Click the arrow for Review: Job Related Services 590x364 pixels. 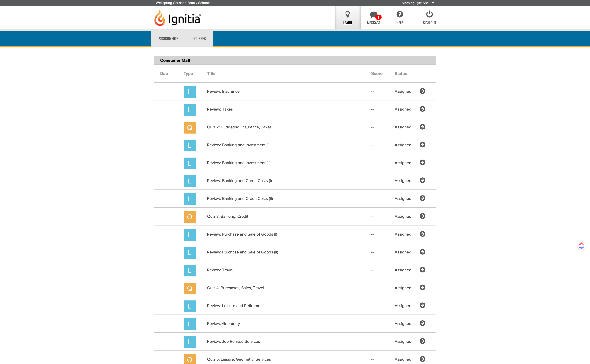[x=422, y=341]
